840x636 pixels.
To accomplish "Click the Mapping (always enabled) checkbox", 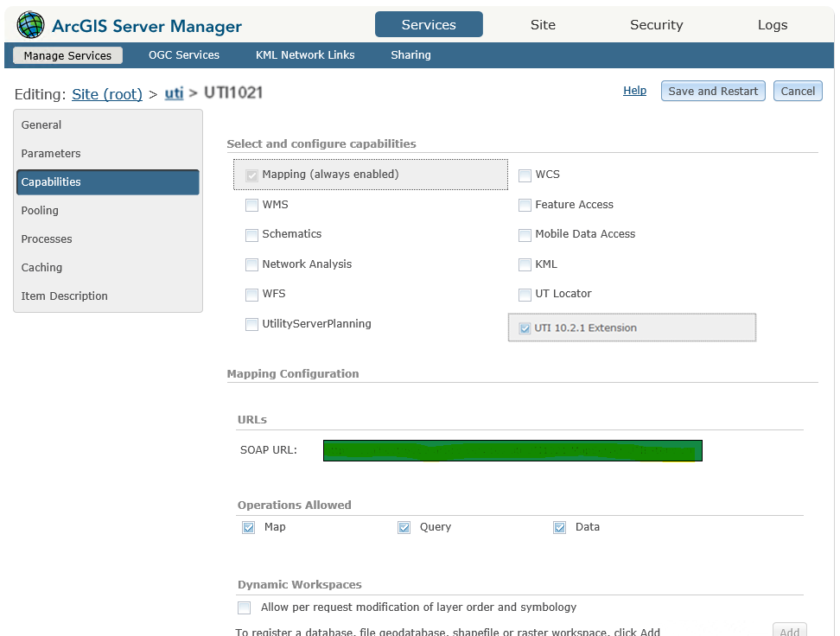I will pos(251,175).
